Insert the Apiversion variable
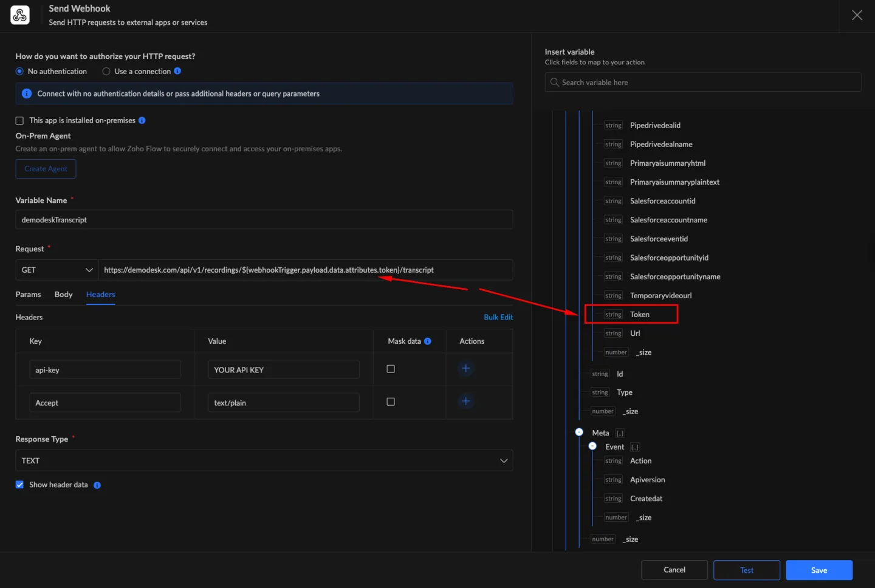 tap(647, 480)
